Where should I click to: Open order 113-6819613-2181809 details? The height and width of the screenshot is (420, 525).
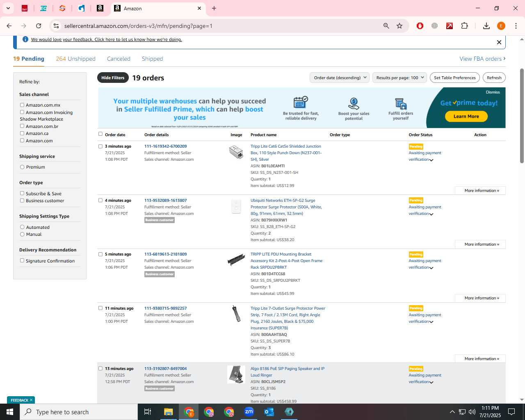165,254
